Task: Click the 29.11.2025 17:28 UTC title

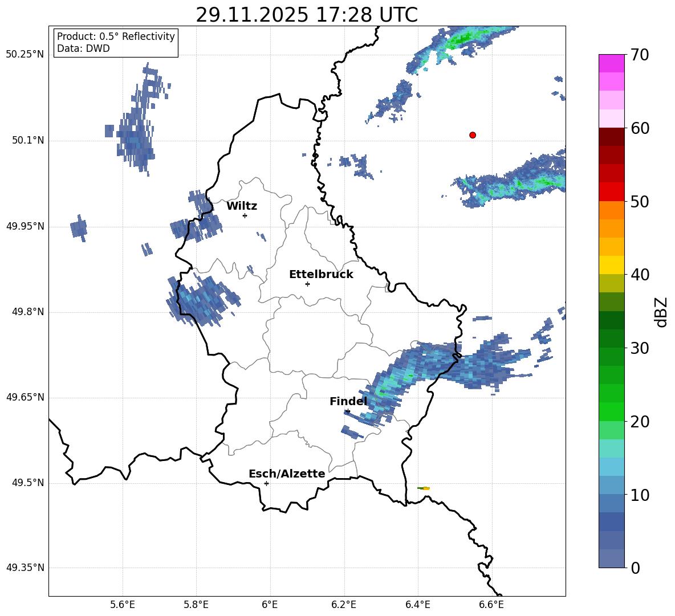Action: tap(307, 15)
